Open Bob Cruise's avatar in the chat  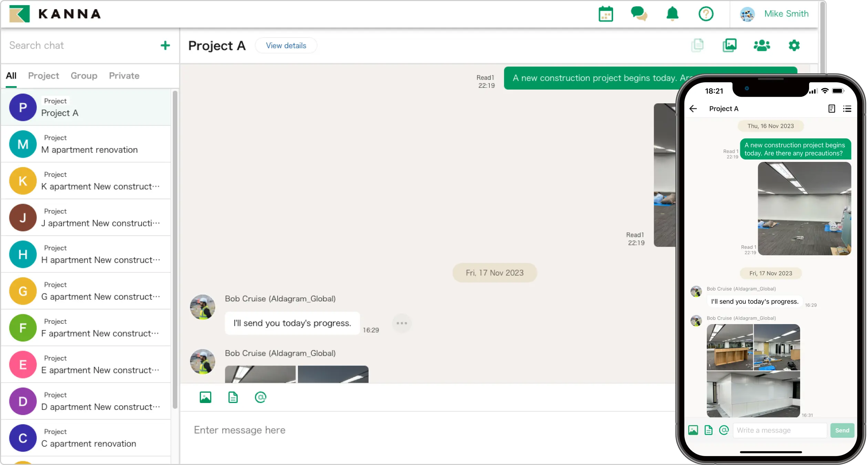203,307
